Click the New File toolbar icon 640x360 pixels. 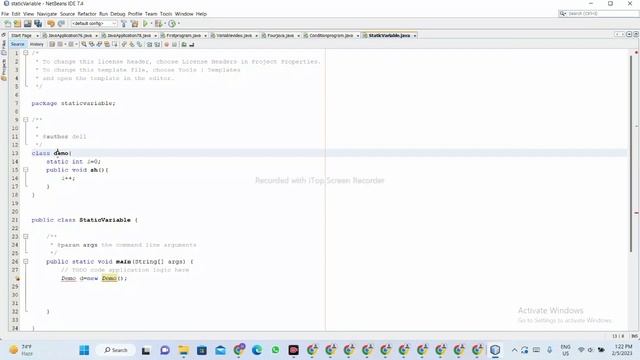point(7,24)
